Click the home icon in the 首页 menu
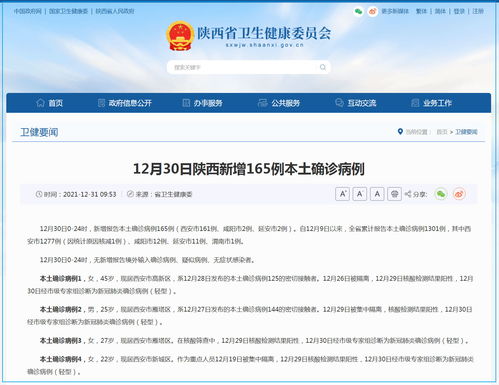This screenshot has height=385, width=499. tap(40, 103)
